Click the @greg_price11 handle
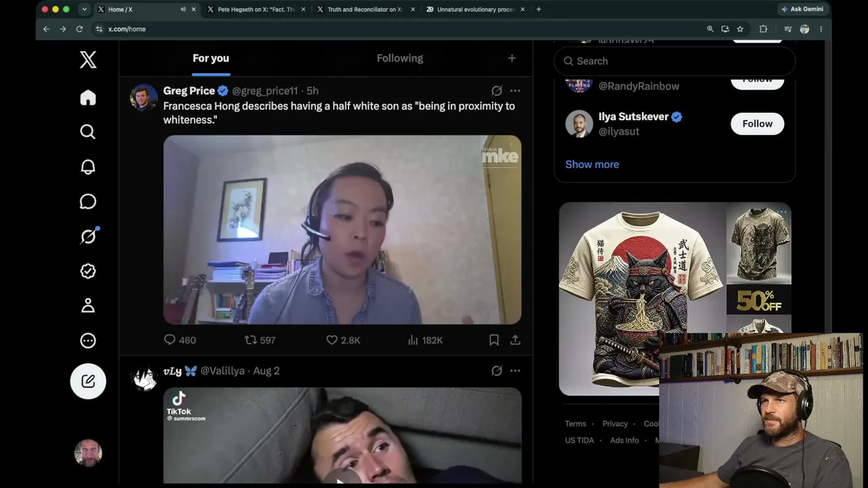 [x=265, y=91]
